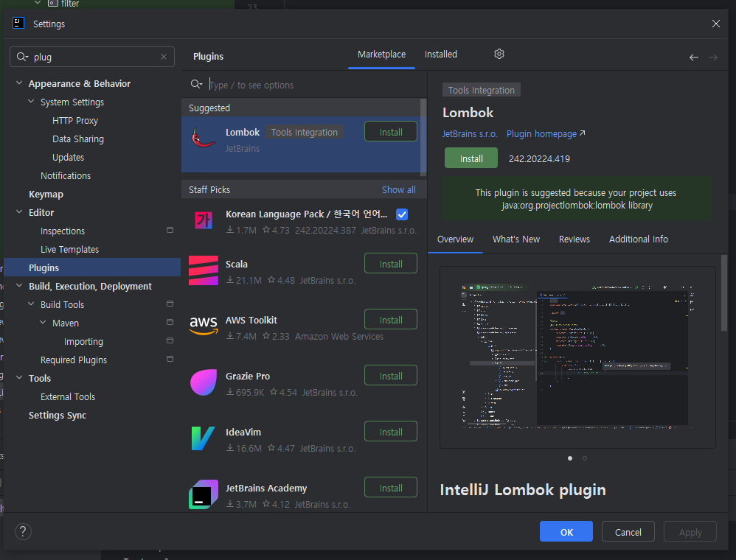Image resolution: width=736 pixels, height=560 pixels.
Task: Click the plugin search magnifier icon
Action: pyautogui.click(x=196, y=85)
